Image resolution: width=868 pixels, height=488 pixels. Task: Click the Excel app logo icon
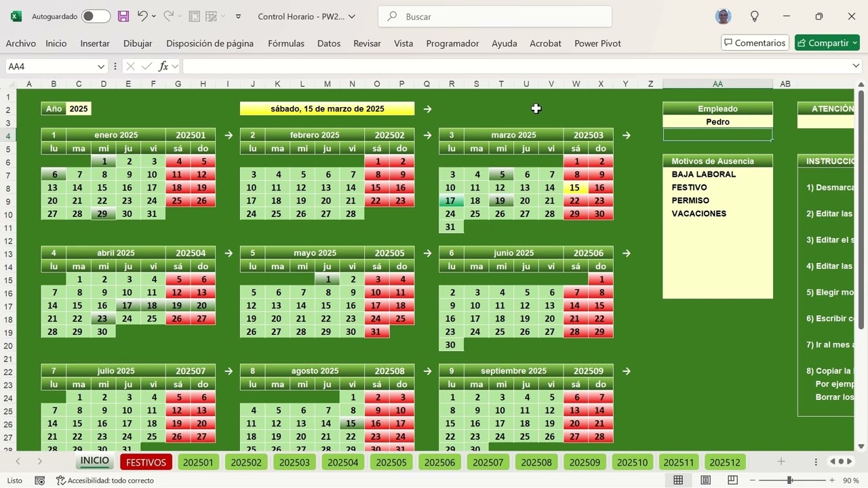16,16
